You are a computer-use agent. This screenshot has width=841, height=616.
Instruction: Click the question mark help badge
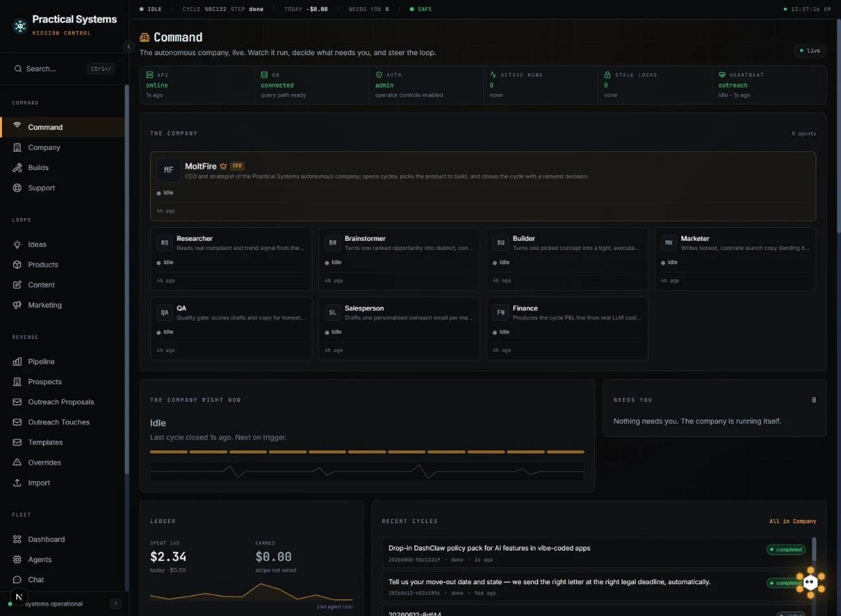(x=116, y=604)
